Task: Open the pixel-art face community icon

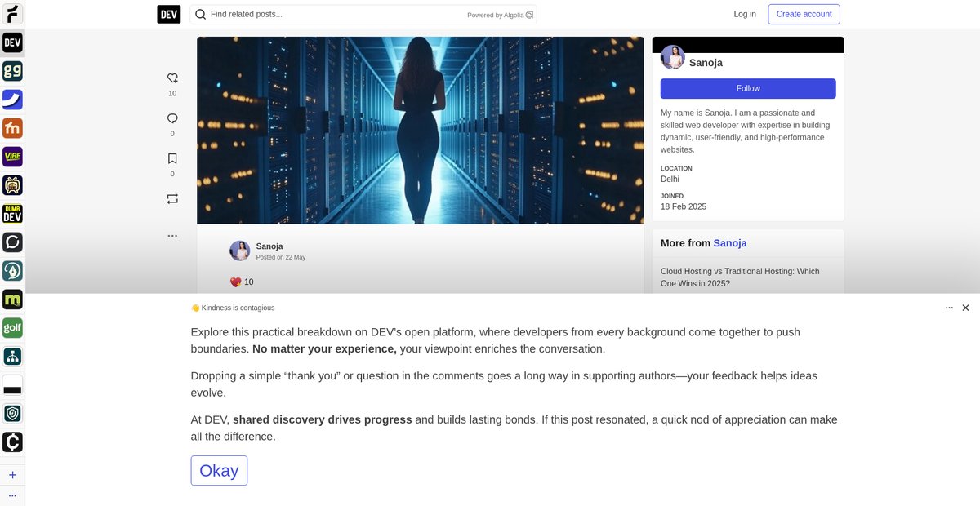Action: 12,185
